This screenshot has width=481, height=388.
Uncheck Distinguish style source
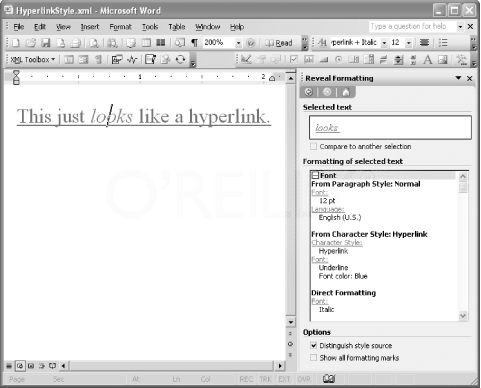pyautogui.click(x=313, y=346)
